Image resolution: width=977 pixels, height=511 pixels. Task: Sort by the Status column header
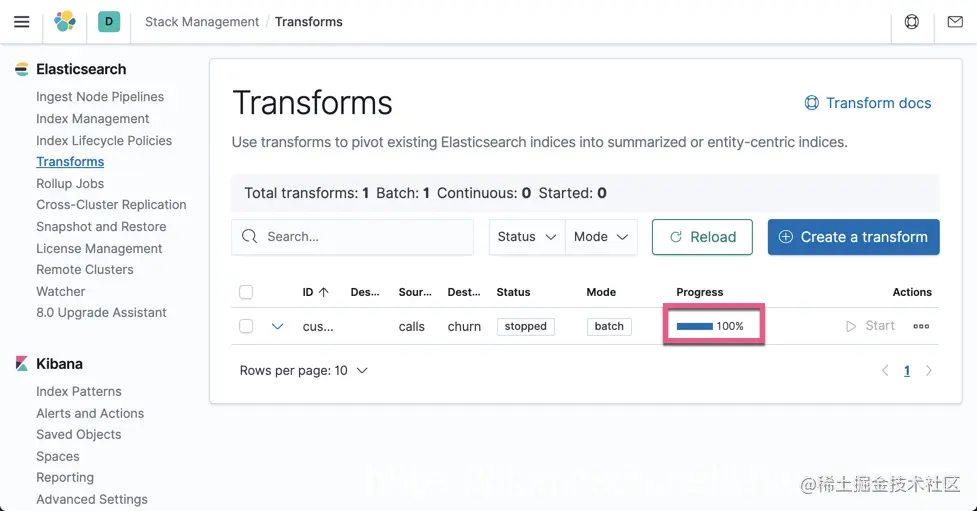click(513, 292)
